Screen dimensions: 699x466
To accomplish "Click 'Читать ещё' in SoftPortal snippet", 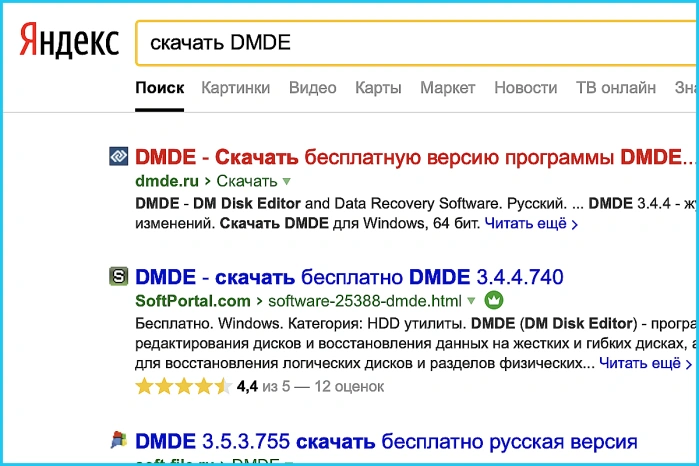I will pyautogui.click(x=646, y=363).
